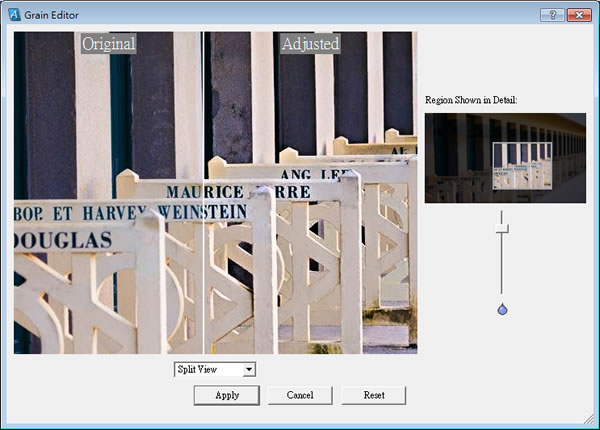
Task: Cancel the grain adjustments
Action: tap(300, 395)
